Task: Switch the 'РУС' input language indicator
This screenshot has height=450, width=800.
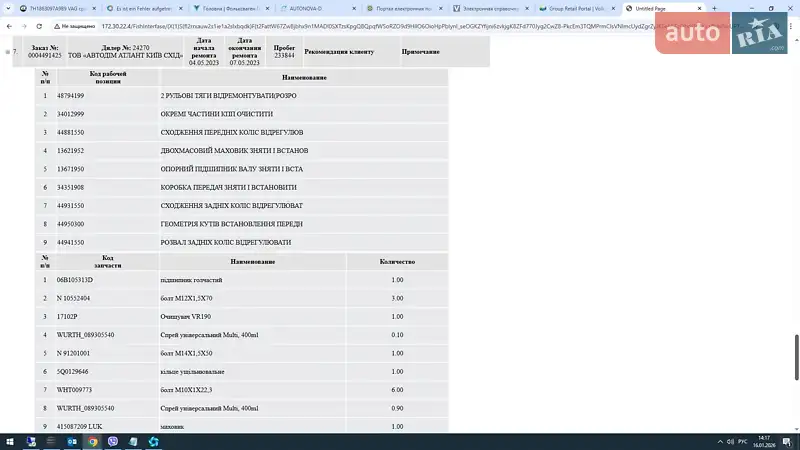Action: coord(742,442)
